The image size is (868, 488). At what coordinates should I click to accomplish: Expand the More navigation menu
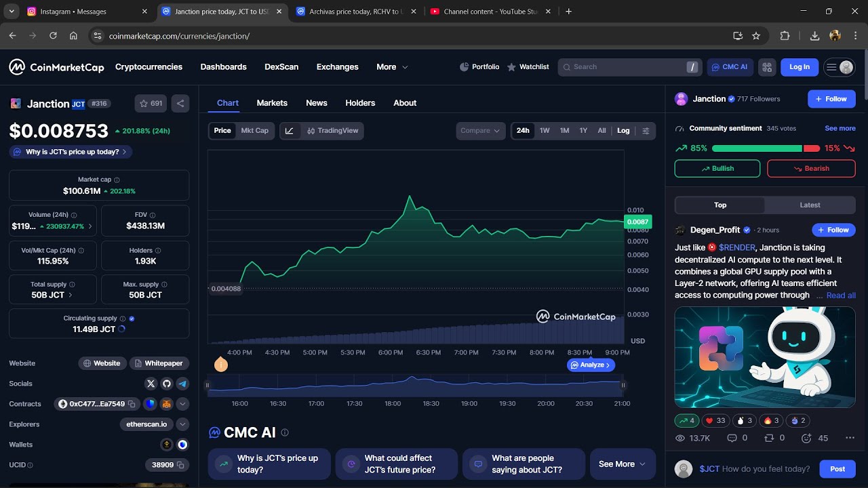click(x=392, y=67)
